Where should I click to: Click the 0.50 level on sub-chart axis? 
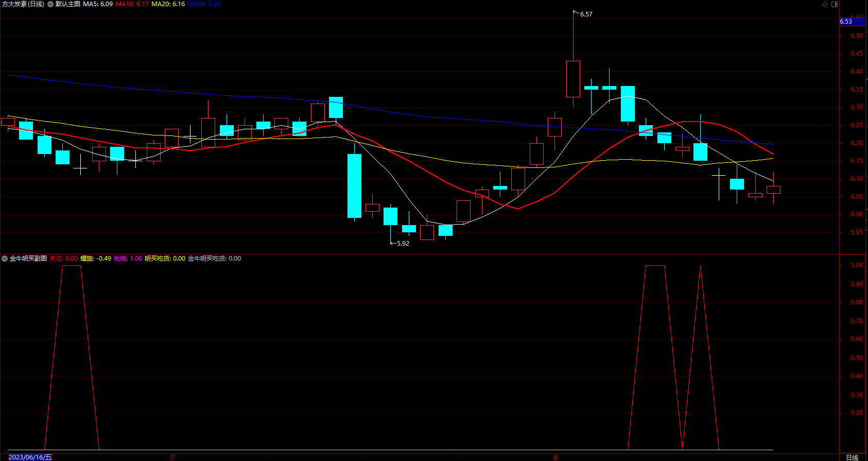[x=857, y=358]
